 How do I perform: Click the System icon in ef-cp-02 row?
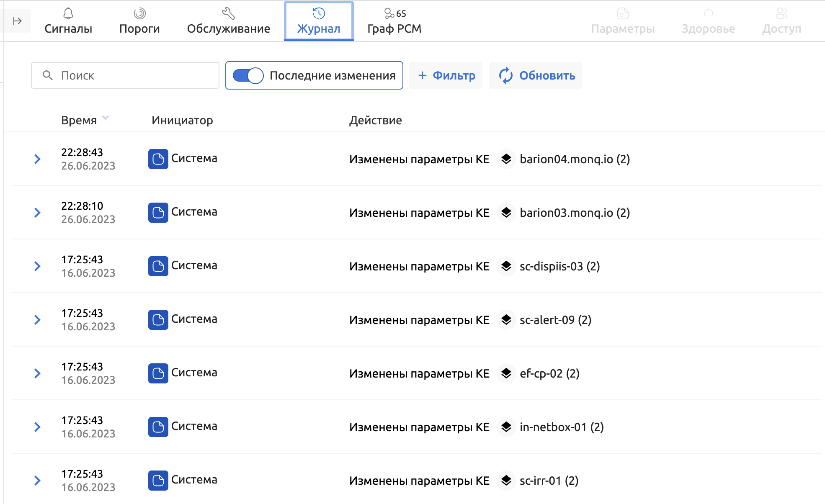coord(158,373)
